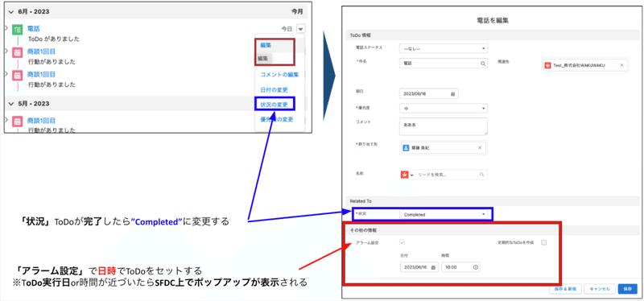Image resolution: width=644 pixels, height=301 pixels.
Task: Click the search icon in 件名 field
Action: [482, 64]
